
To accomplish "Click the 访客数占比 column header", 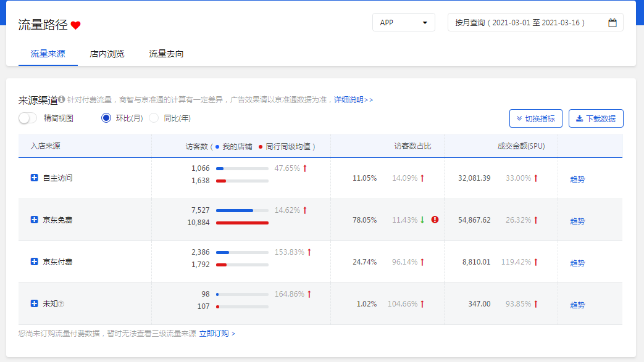I will pos(413,146).
